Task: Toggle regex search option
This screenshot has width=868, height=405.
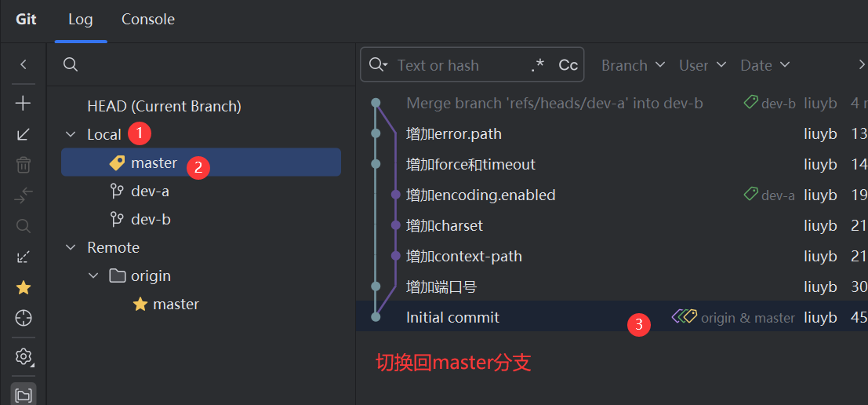Action: (537, 65)
